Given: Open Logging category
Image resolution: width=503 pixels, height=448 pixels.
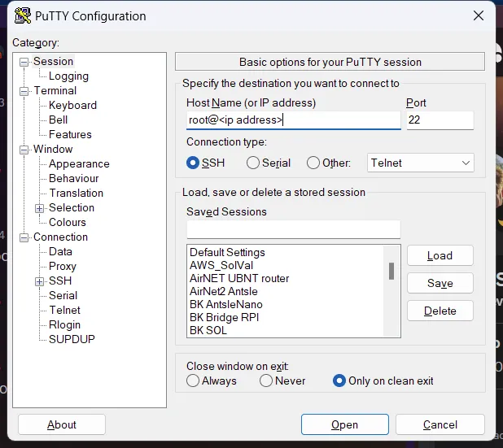Looking at the screenshot, I should [x=68, y=76].
